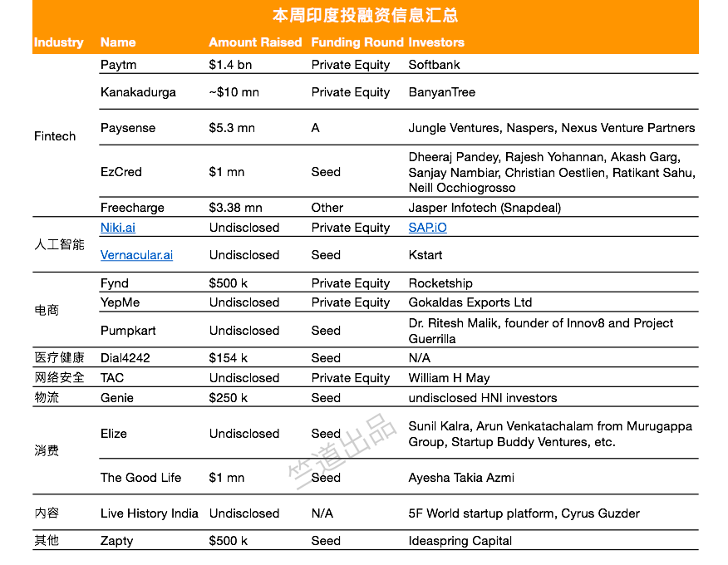
Task: Click the $3.38 mn amount cell
Action: [235, 208]
